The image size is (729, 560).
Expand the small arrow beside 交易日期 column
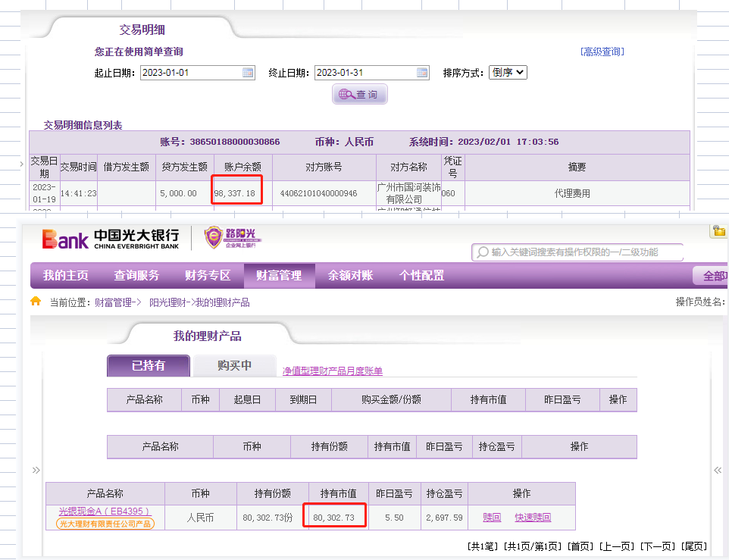(21, 164)
